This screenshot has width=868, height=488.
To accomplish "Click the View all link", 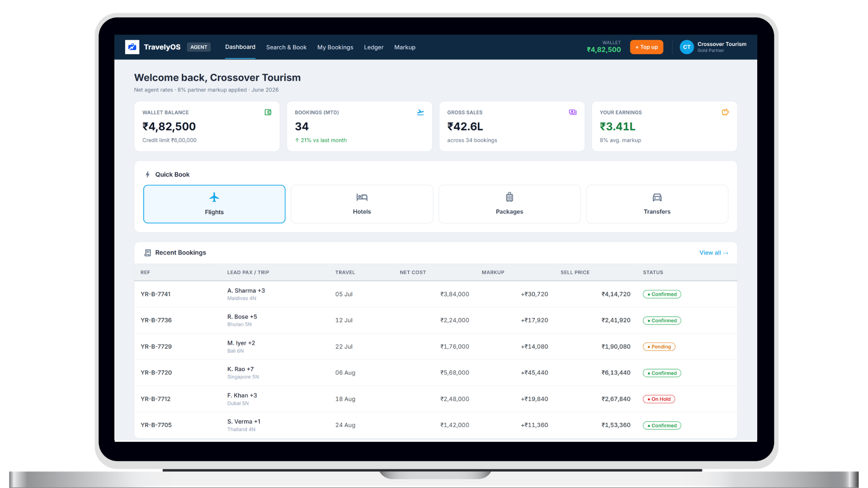I will click(714, 253).
